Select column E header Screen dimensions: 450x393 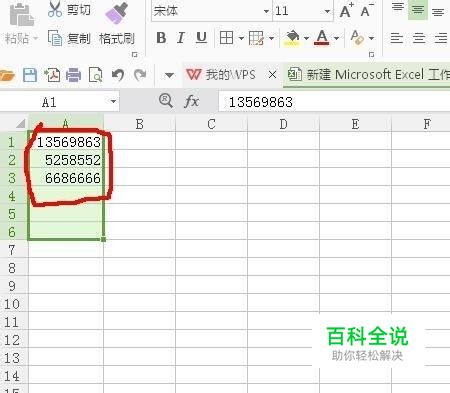[355, 124]
